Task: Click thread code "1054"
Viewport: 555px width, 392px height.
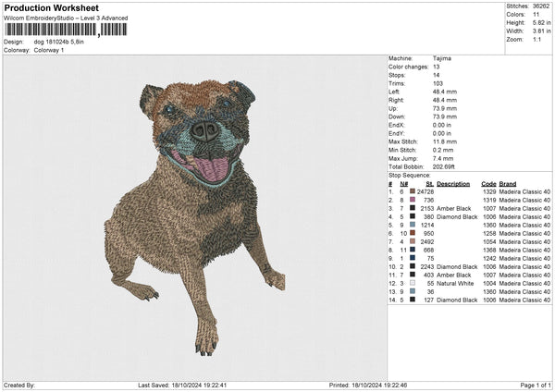Action: coord(489,241)
